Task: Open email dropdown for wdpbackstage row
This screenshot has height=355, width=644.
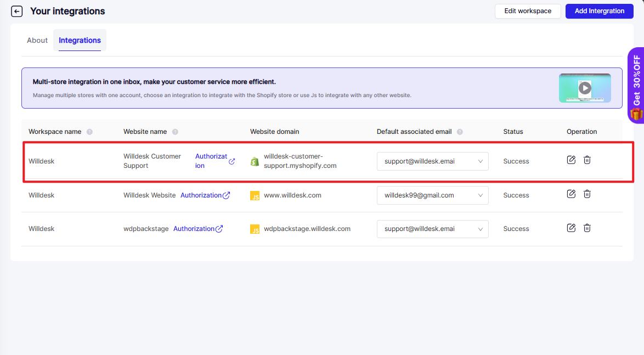Action: (432, 229)
